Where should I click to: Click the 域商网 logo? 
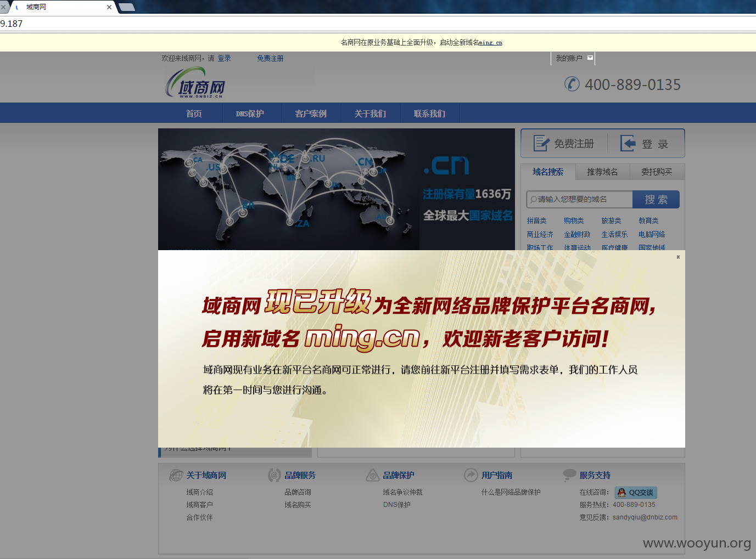(x=195, y=83)
